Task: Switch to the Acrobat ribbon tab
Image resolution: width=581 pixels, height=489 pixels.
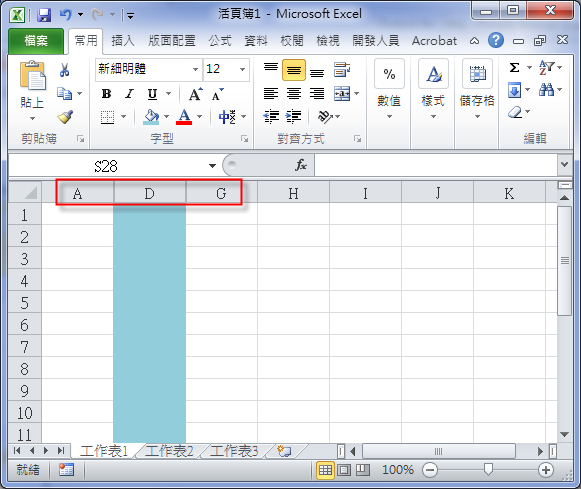Action: (x=434, y=41)
